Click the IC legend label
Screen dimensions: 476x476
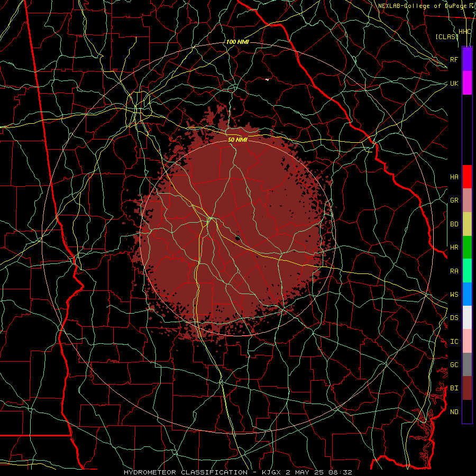click(454, 342)
